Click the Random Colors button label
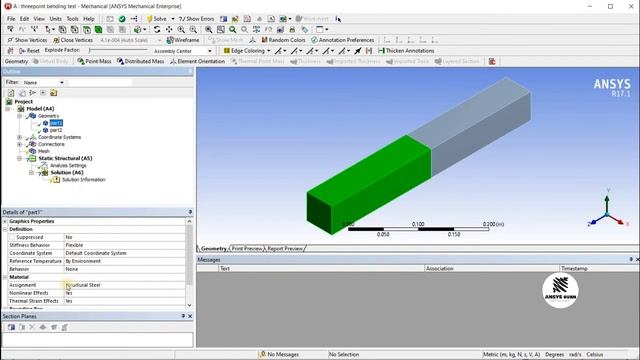Image resolution: width=640 pixels, height=360 pixels. pyautogui.click(x=287, y=40)
